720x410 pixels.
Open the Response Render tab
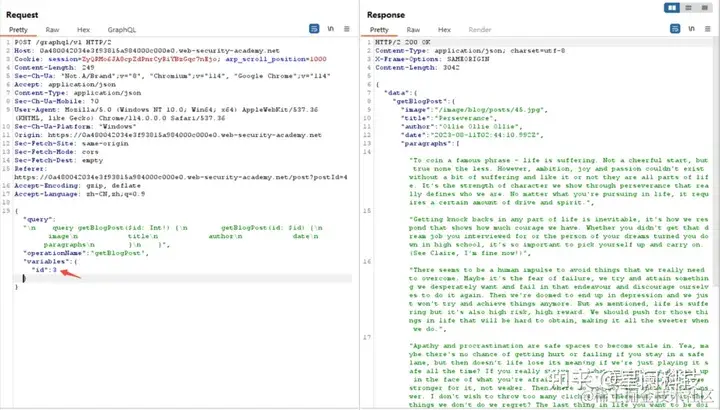[x=480, y=29]
